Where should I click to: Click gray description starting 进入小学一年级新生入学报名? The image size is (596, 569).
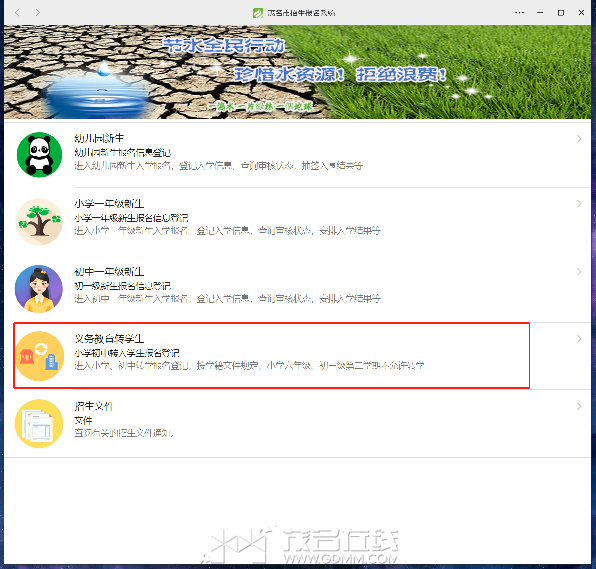(227, 230)
